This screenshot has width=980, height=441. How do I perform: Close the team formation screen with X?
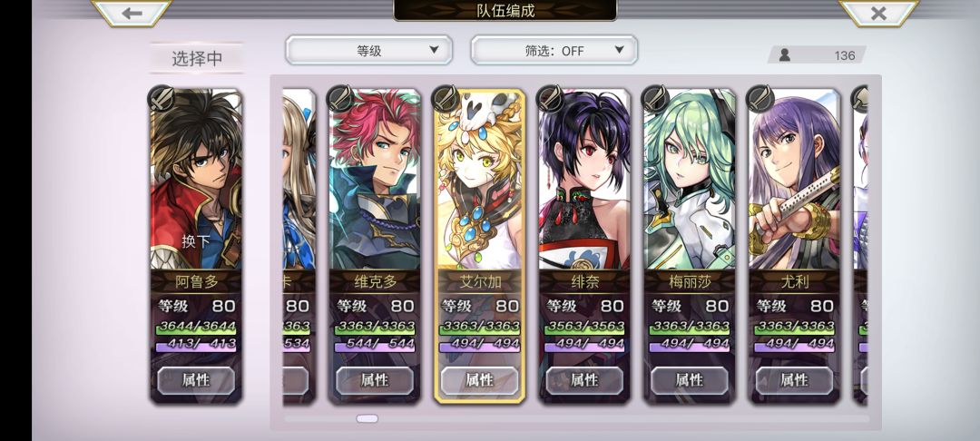(x=878, y=13)
